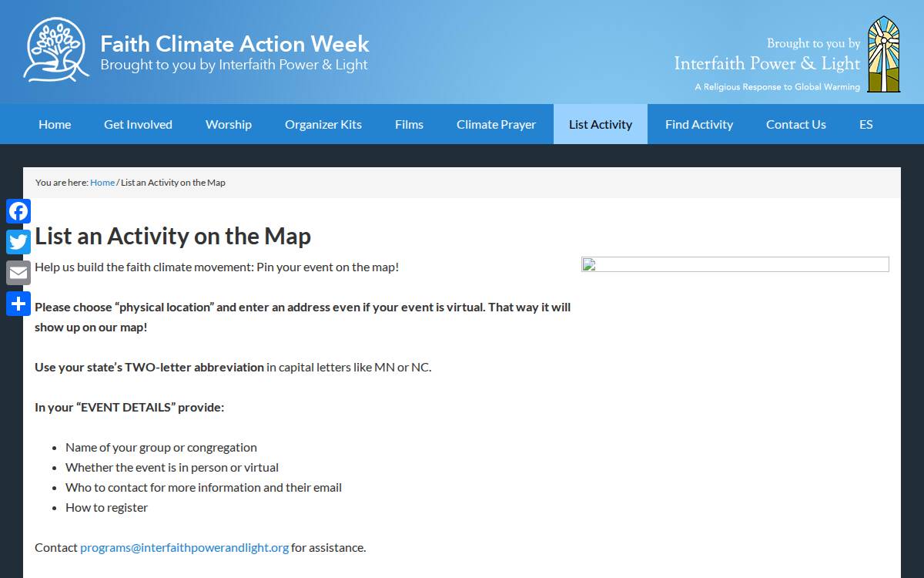
Task: Switch to Spanish with ES
Action: coord(866,124)
